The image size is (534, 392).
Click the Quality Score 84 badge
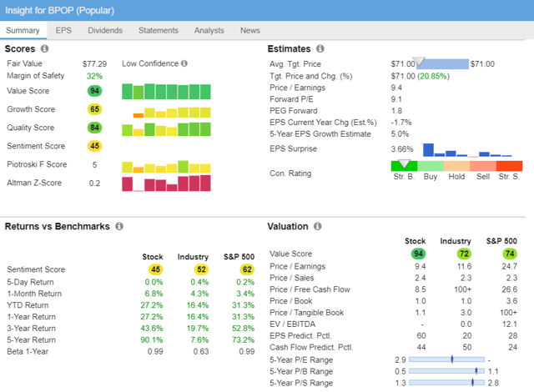point(94,128)
